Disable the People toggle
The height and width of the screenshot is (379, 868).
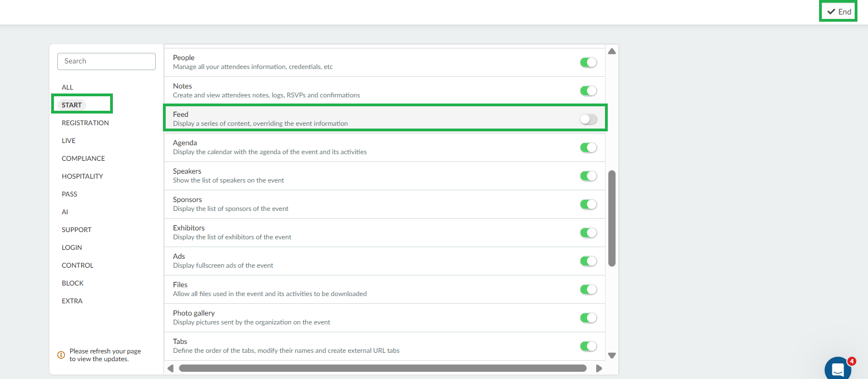[x=588, y=62]
